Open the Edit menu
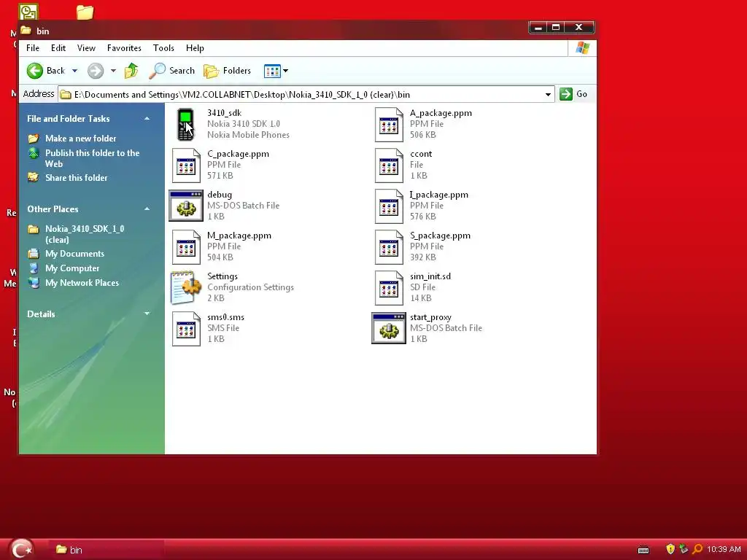Image resolution: width=747 pixels, height=560 pixels. 58,48
